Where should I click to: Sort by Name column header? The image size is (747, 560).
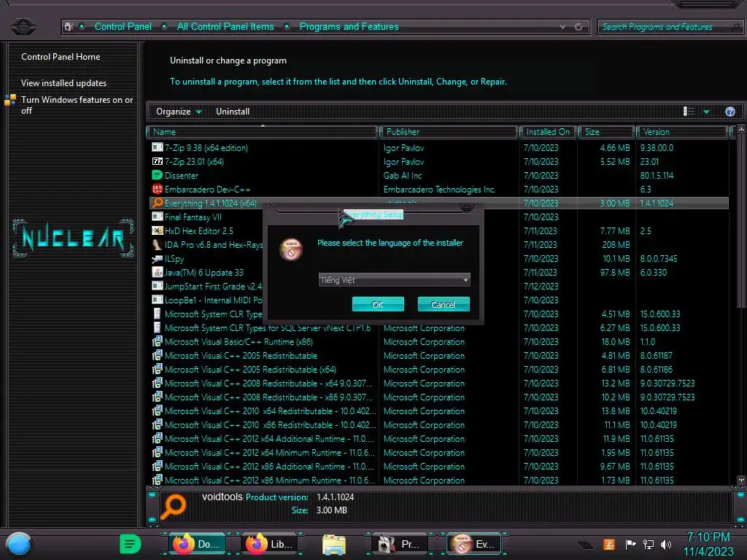coord(263,132)
